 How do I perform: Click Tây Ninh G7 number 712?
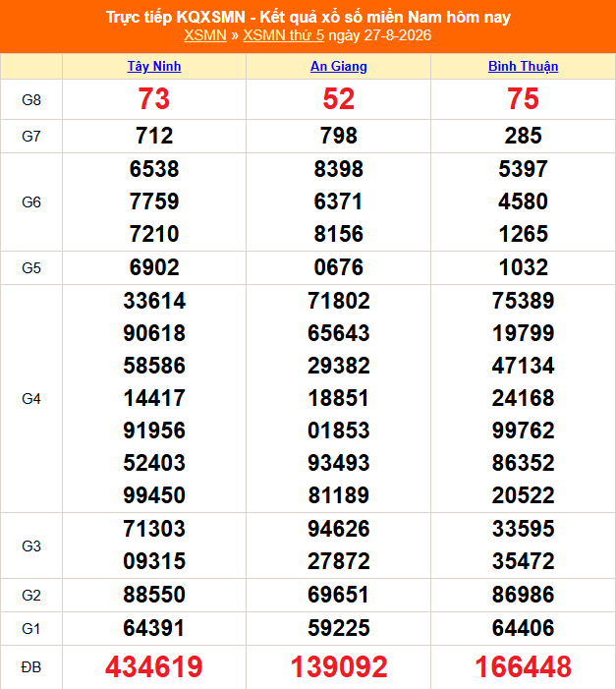click(154, 136)
